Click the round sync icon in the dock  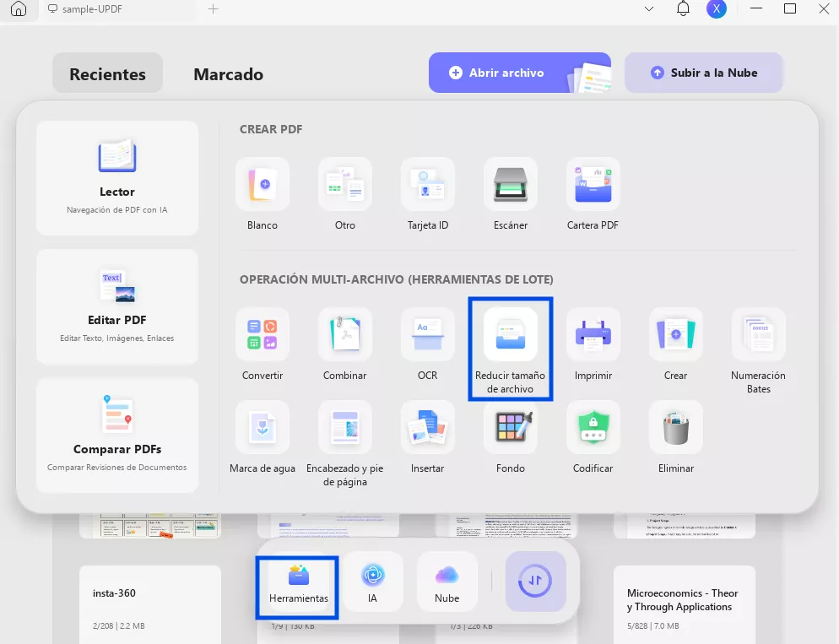536,582
